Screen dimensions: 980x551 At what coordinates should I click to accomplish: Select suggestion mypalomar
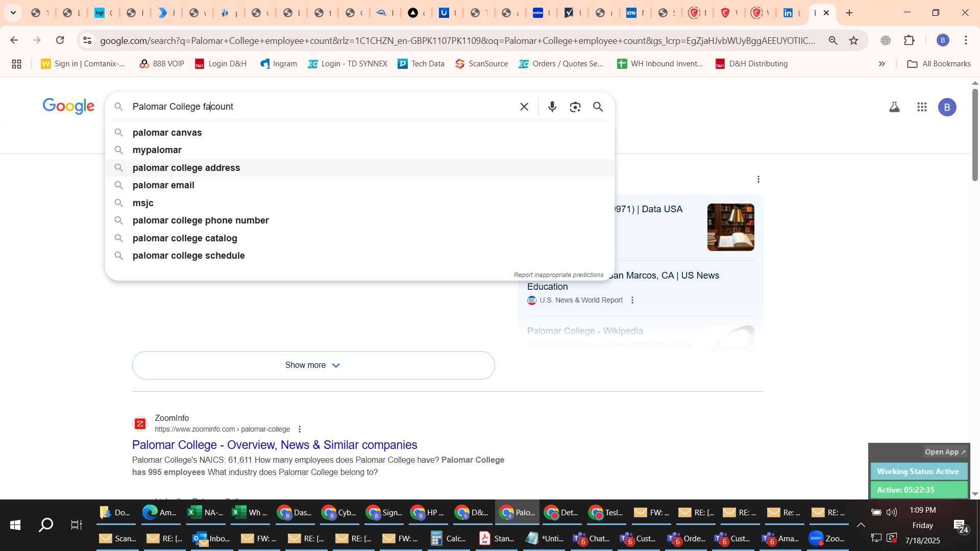point(360,150)
